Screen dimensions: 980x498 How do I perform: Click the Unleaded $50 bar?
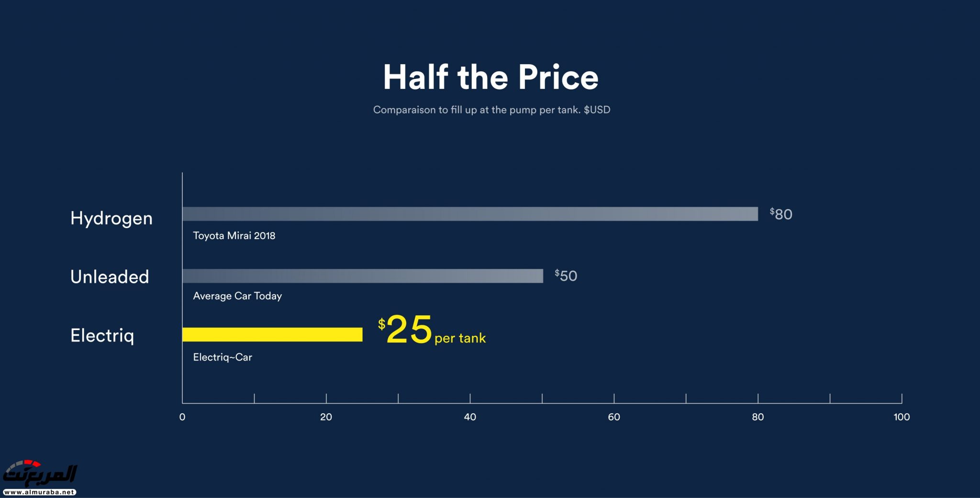pos(362,276)
